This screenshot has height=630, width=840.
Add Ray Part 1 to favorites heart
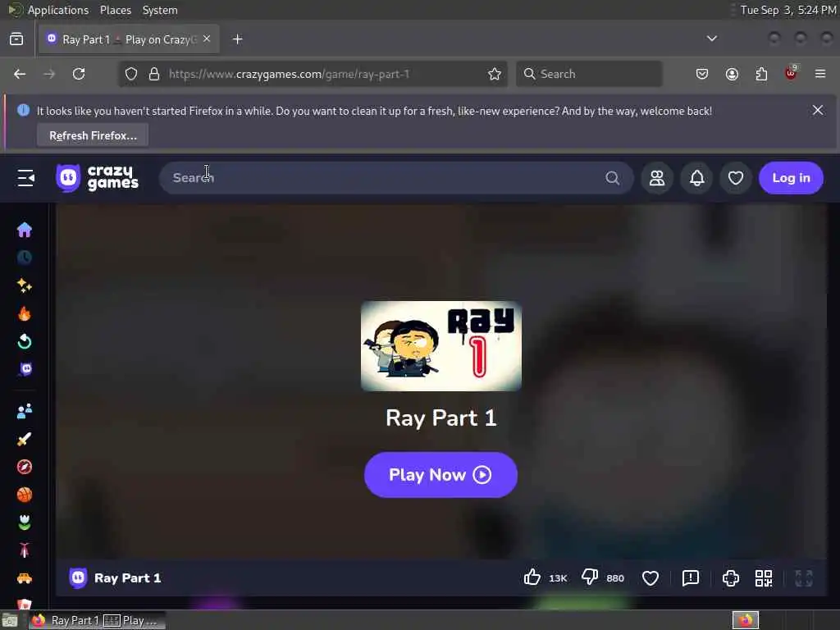tap(651, 578)
